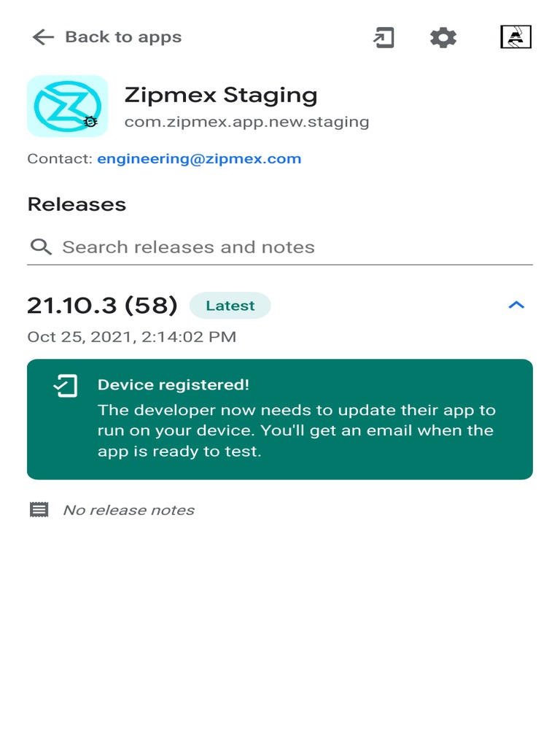Open the add device icon in header

tap(384, 38)
